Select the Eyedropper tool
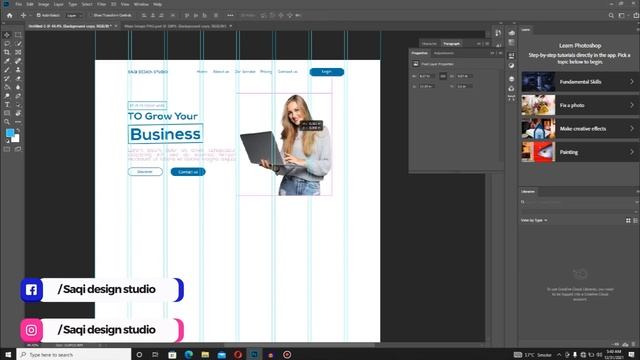This screenshot has height=360, width=640. coord(7,61)
